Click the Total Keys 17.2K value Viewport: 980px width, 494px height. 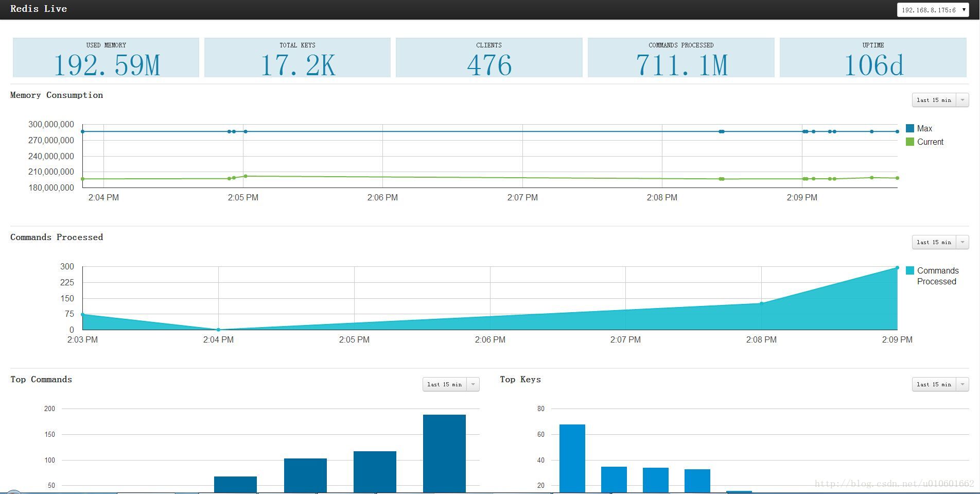coord(297,65)
